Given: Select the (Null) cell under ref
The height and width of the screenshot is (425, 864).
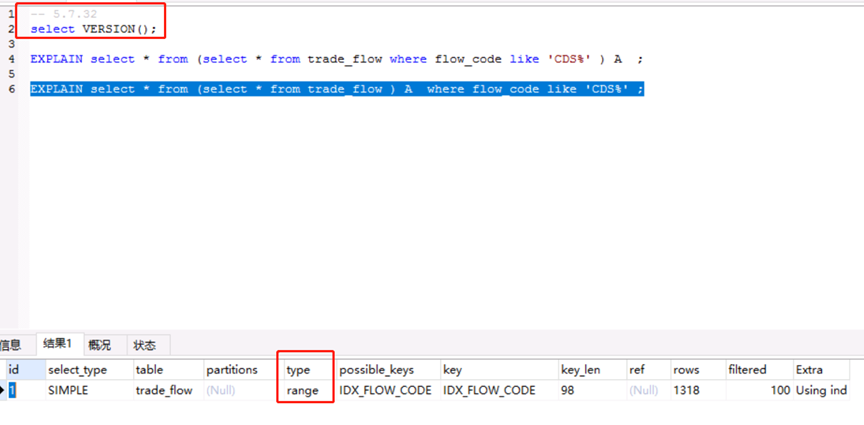Looking at the screenshot, I should (649, 390).
